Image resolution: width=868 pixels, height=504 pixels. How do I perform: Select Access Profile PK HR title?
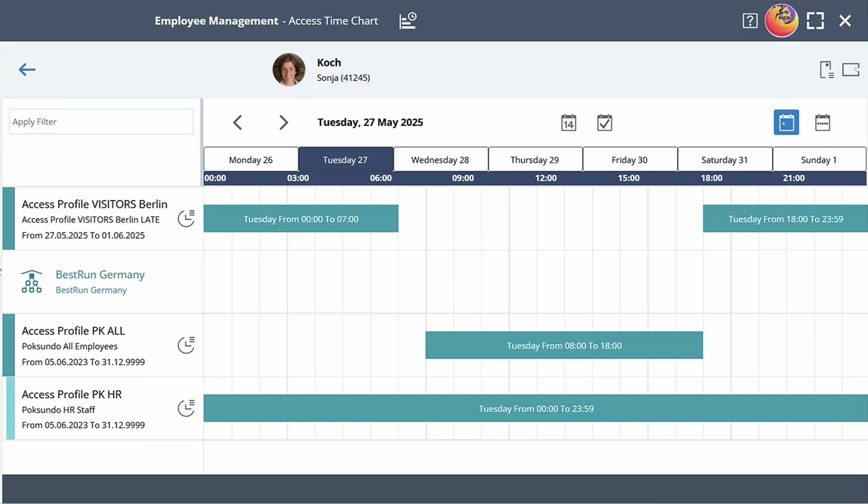point(72,394)
